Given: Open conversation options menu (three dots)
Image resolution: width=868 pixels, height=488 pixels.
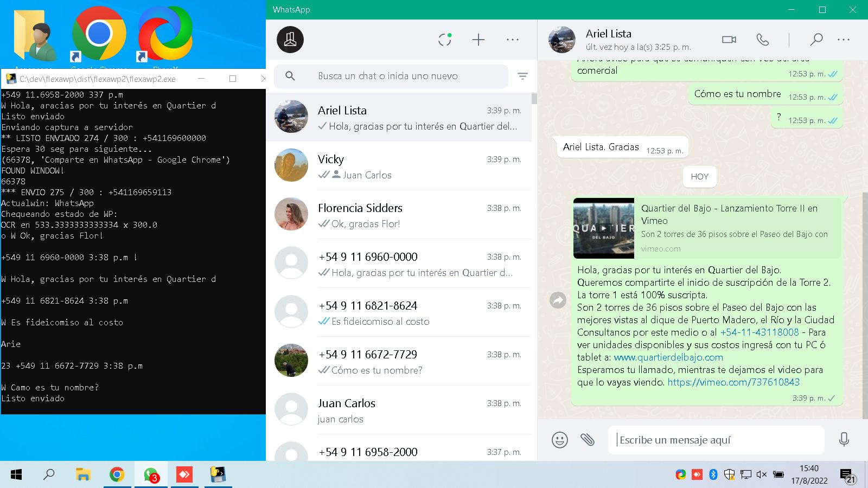Looking at the screenshot, I should (844, 40).
